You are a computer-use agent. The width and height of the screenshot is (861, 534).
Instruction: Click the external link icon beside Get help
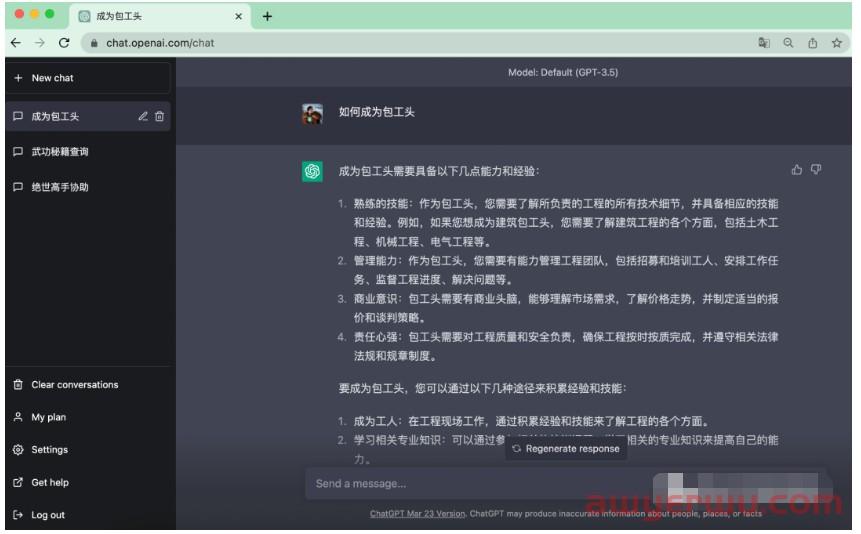[x=18, y=483]
